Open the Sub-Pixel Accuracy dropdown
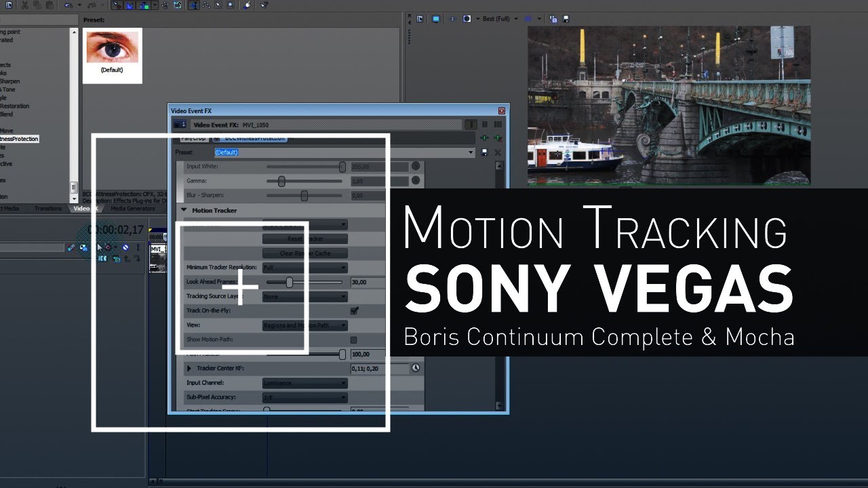This screenshot has width=868, height=488. [x=305, y=397]
